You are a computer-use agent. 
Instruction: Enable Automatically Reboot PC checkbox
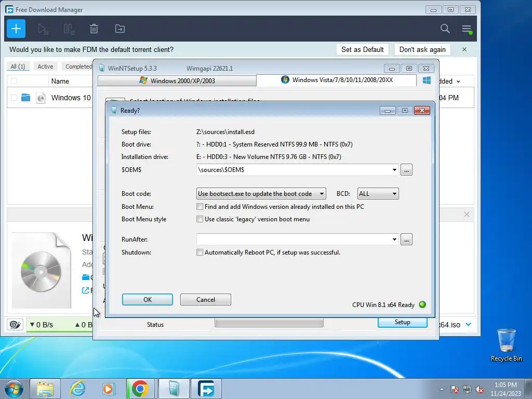(200, 252)
